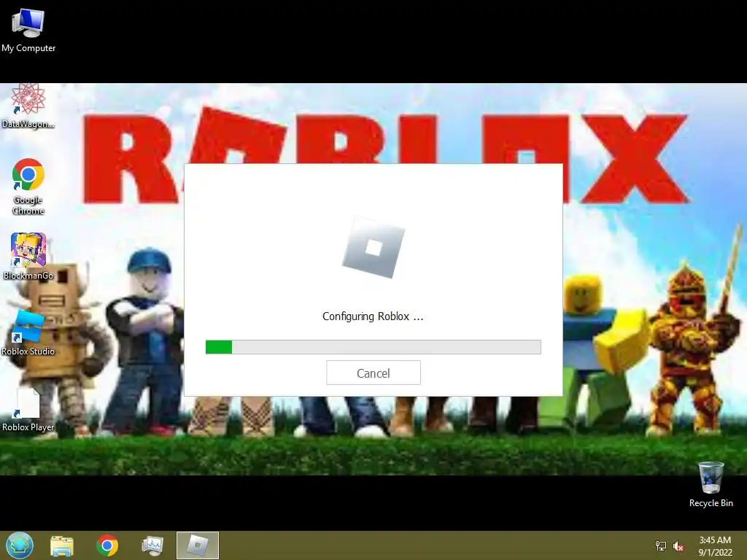Open the Start menu orb
The image size is (747, 560).
tap(20, 545)
